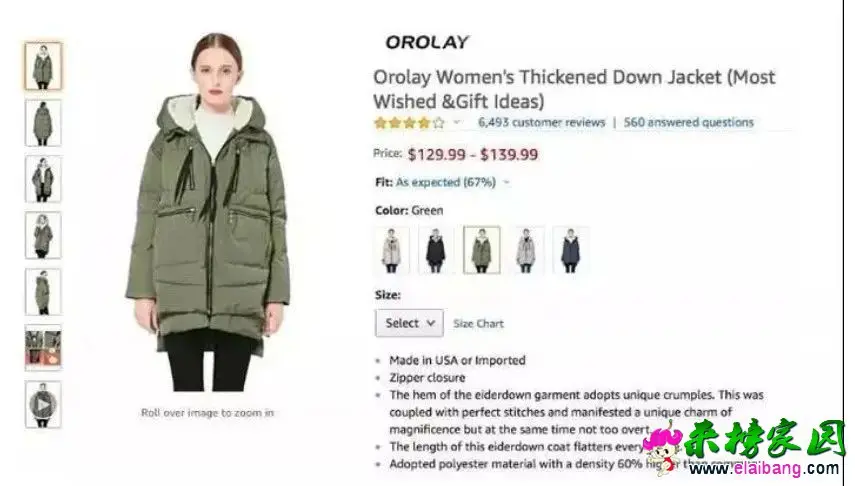855x486 pixels.
Task: Choose the light grey jacket swatch
Action: pos(526,250)
